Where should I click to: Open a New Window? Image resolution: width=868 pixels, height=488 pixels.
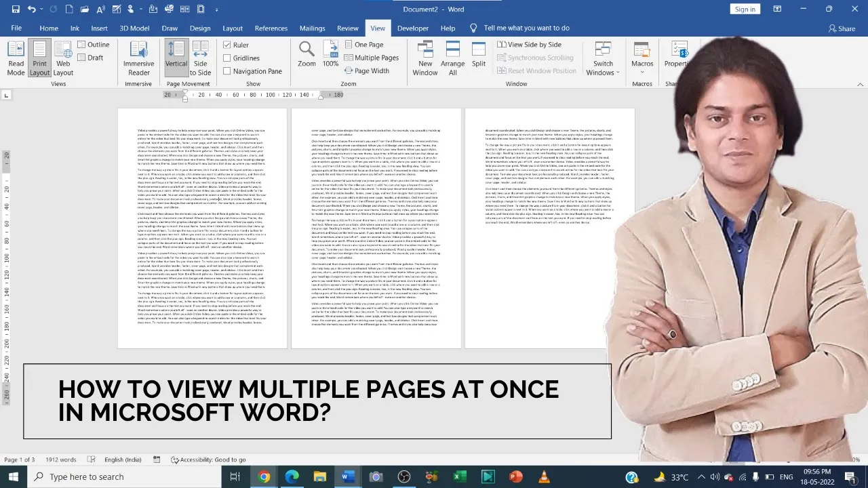(x=425, y=58)
